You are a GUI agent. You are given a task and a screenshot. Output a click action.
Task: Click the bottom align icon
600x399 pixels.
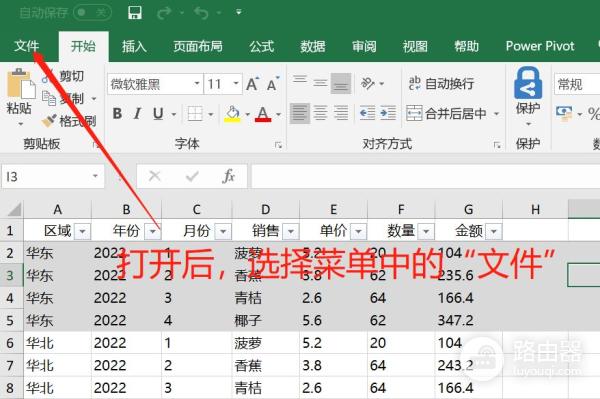click(x=341, y=83)
